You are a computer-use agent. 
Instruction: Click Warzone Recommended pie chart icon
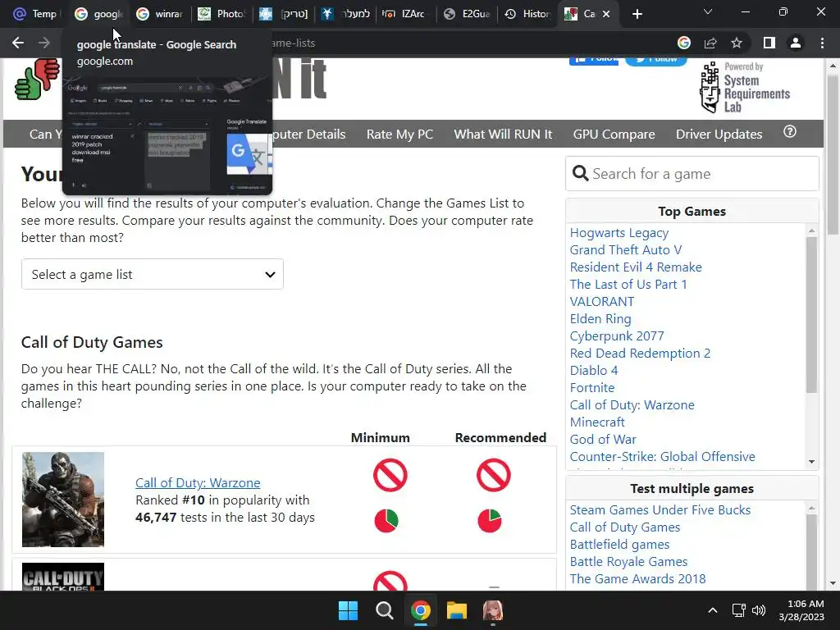(490, 521)
